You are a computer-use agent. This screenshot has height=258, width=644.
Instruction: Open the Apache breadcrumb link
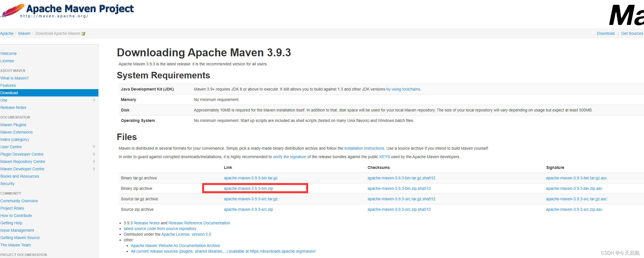point(7,33)
